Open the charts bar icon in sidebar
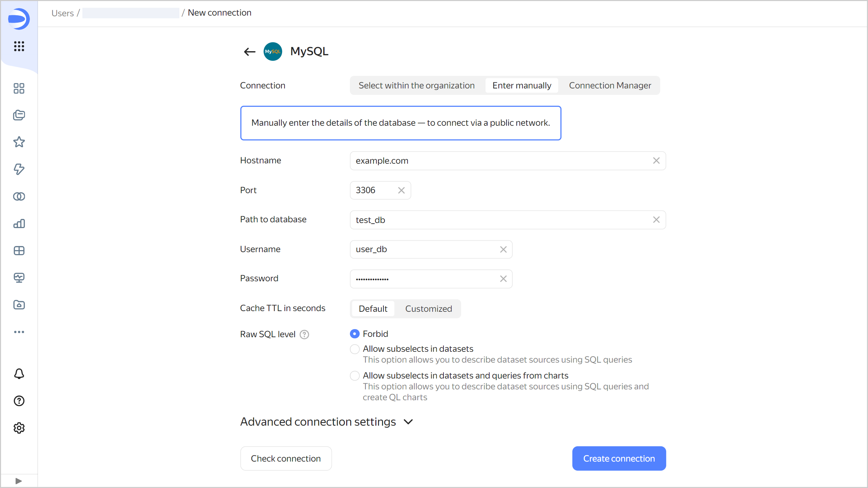 click(19, 224)
